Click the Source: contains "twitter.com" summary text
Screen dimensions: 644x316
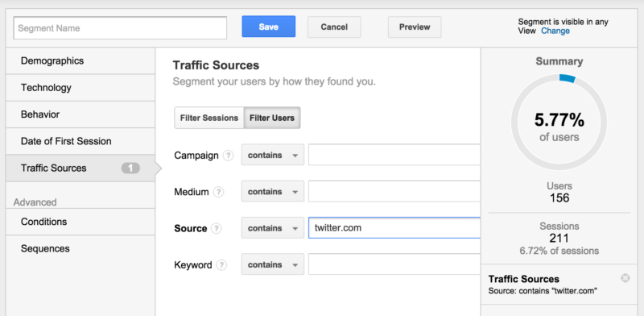pos(542,291)
